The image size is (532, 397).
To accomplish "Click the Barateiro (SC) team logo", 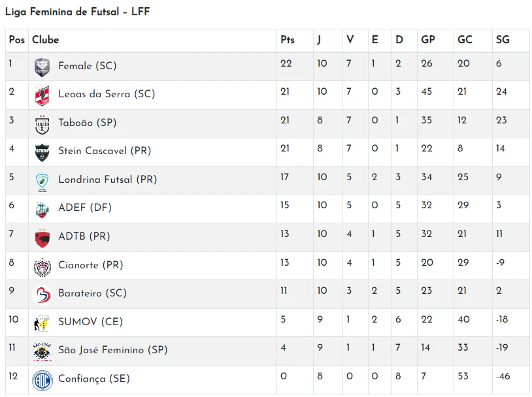I will 42,294.
